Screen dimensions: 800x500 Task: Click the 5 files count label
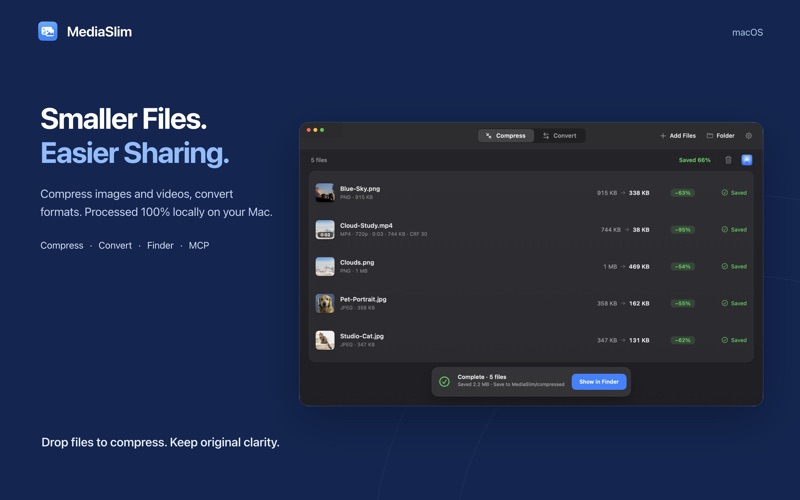pos(319,160)
